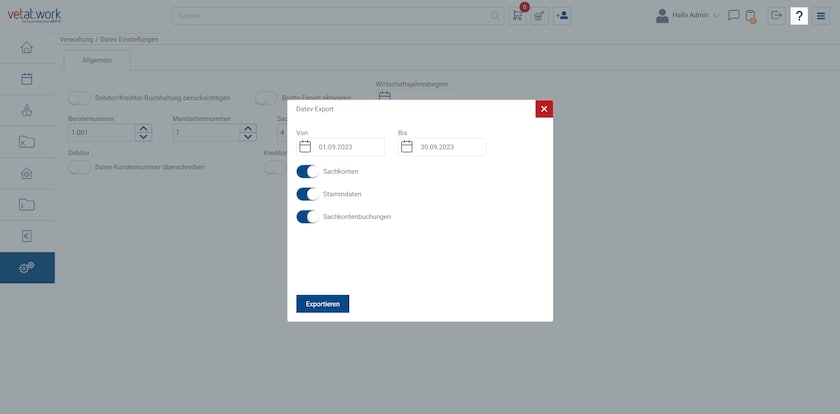Viewport: 840px width, 414px height.
Task: Click the vetat.work logo
Action: point(34,16)
